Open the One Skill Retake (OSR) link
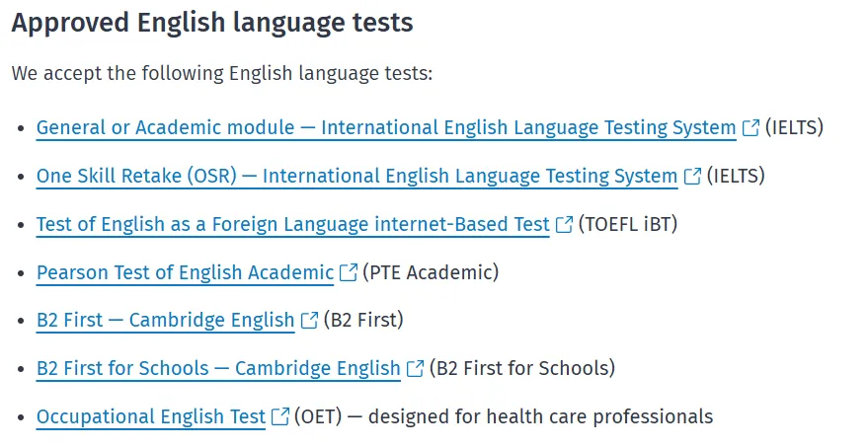 [355, 177]
